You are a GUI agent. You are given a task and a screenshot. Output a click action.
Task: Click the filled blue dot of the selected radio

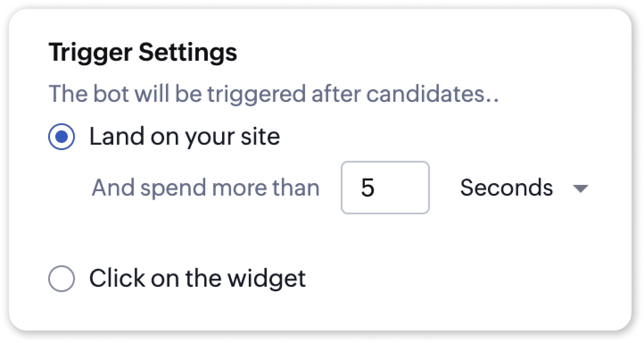click(x=61, y=137)
